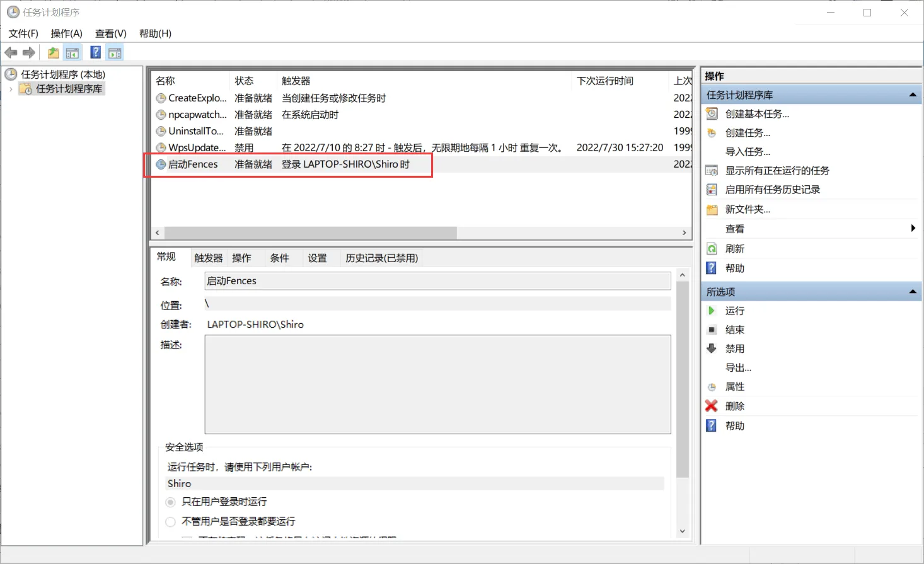
Task: Click the green 运行 play icon
Action: [712, 311]
